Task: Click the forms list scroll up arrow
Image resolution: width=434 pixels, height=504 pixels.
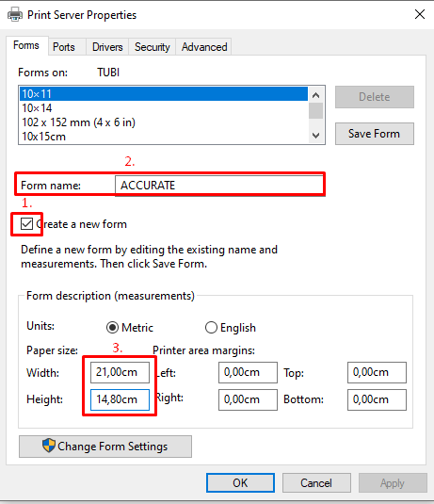Action: point(315,95)
